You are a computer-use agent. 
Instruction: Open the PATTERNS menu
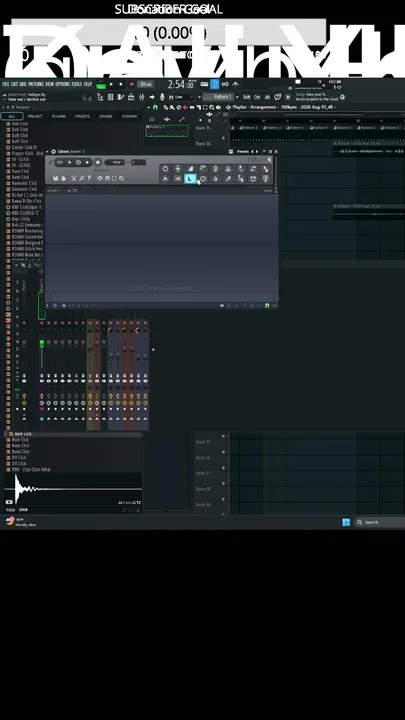point(36,84)
